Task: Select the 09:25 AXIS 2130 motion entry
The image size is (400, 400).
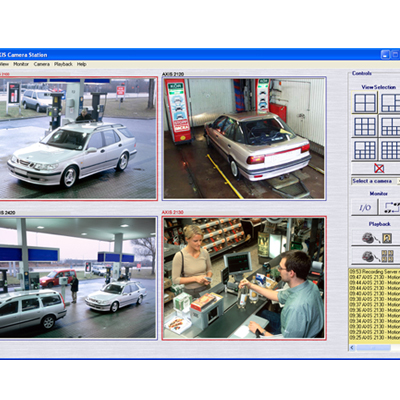Action: (375, 338)
